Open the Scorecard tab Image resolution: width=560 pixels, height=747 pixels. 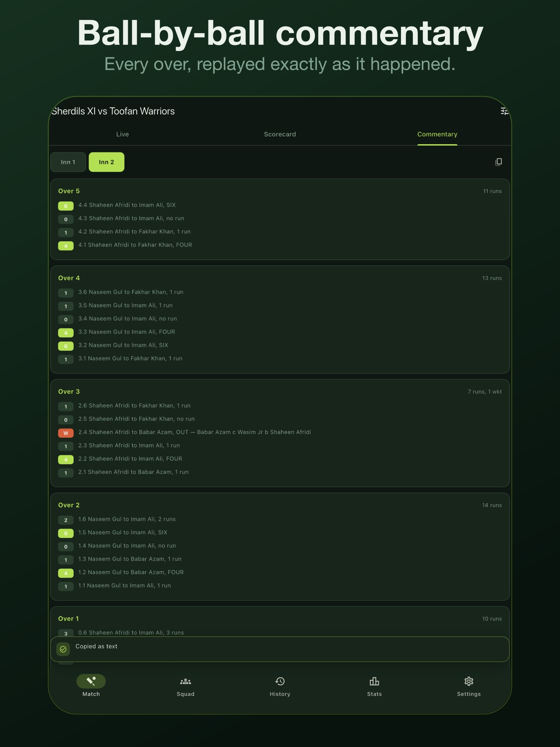click(280, 134)
